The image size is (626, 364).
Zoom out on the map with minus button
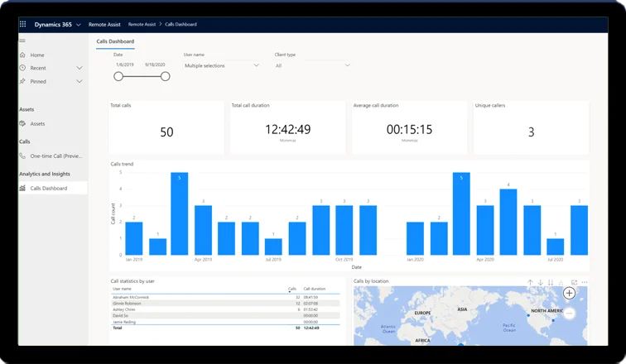569,313
